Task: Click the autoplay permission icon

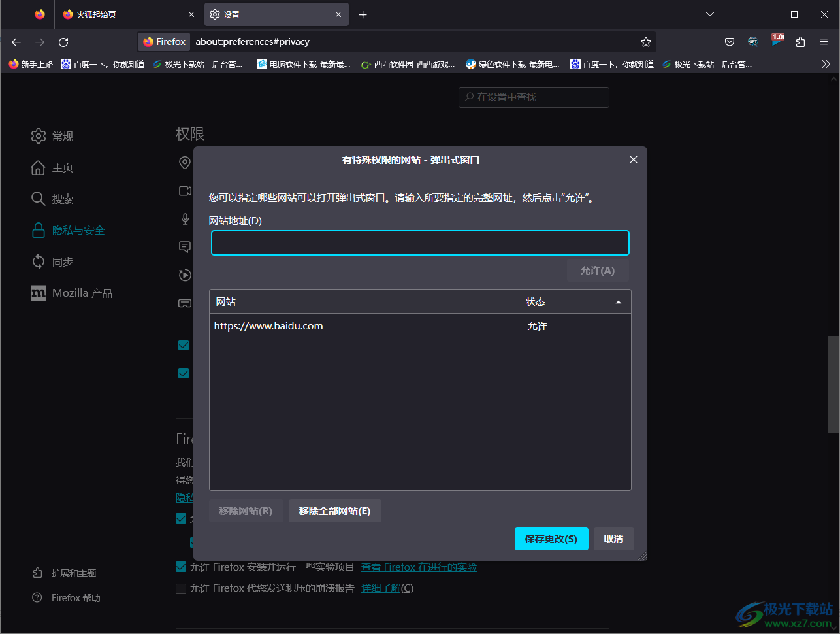Action: point(186,275)
